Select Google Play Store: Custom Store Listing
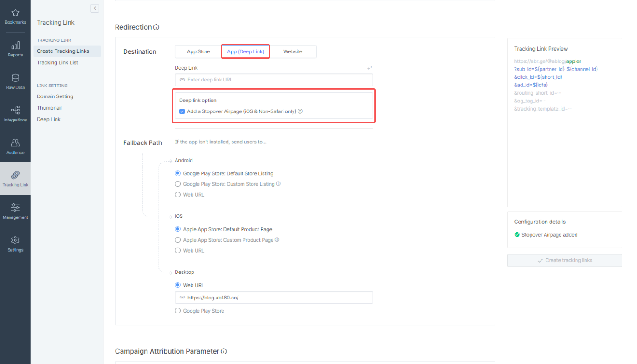This screenshot has width=637, height=364. click(178, 184)
